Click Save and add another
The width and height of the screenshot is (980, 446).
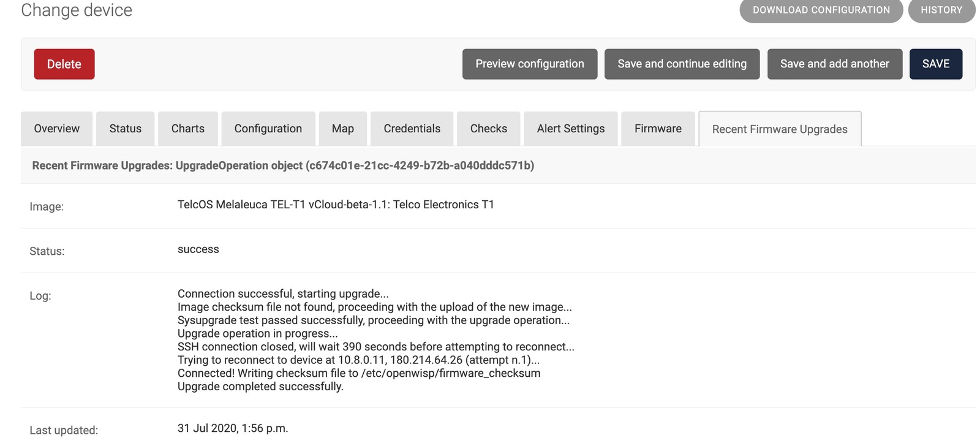tap(834, 64)
